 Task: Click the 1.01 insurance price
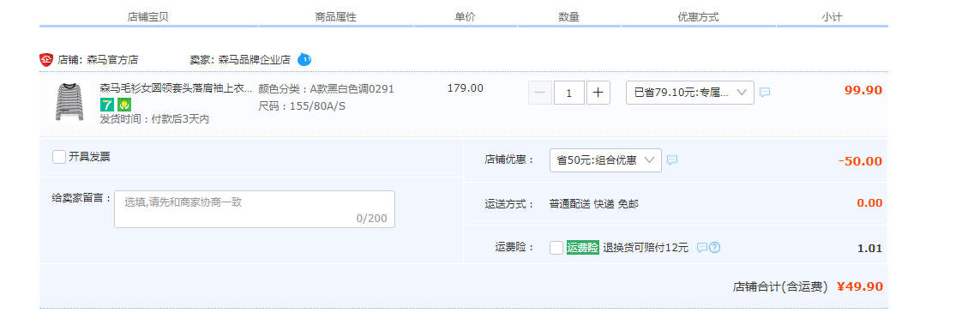(x=869, y=249)
